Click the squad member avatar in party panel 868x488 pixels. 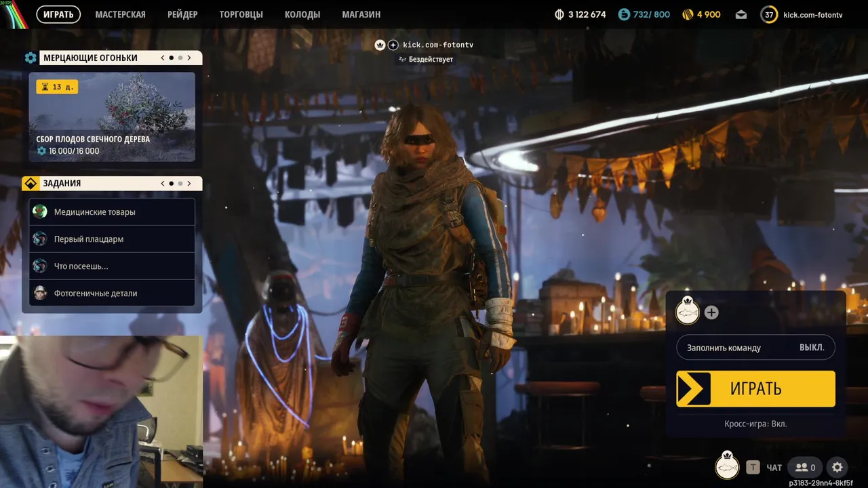pyautogui.click(x=688, y=312)
